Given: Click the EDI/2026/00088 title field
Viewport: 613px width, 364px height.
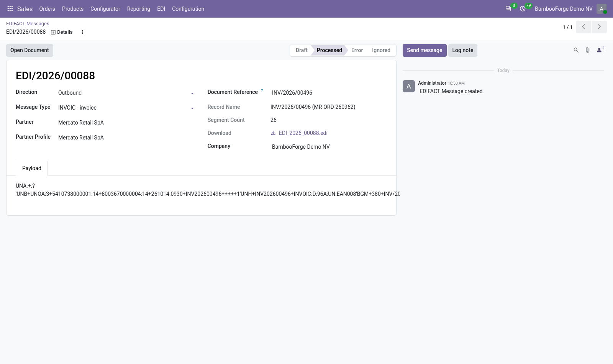Looking at the screenshot, I should click(55, 75).
